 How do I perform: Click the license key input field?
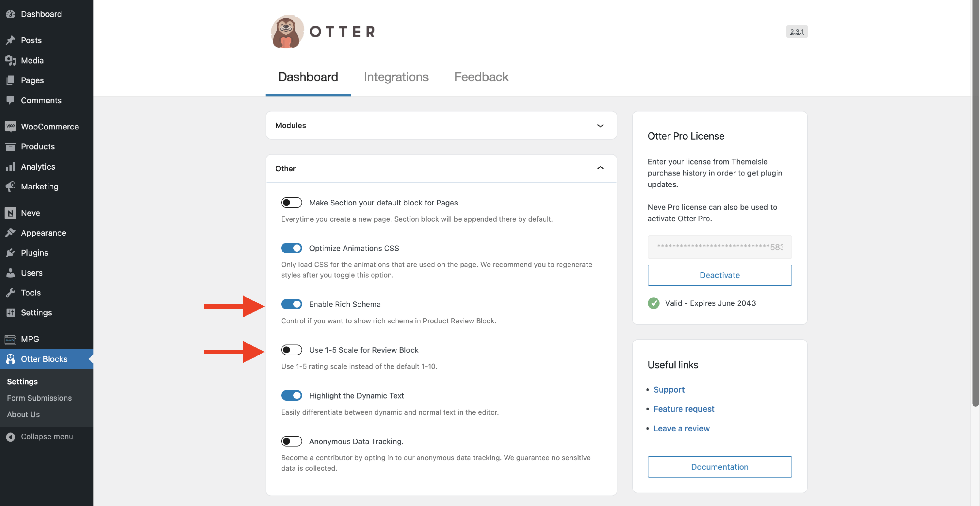(719, 247)
